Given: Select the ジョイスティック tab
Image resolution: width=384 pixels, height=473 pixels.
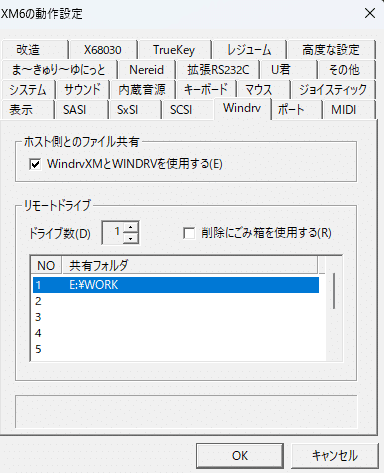Looking at the screenshot, I should pos(333,90).
